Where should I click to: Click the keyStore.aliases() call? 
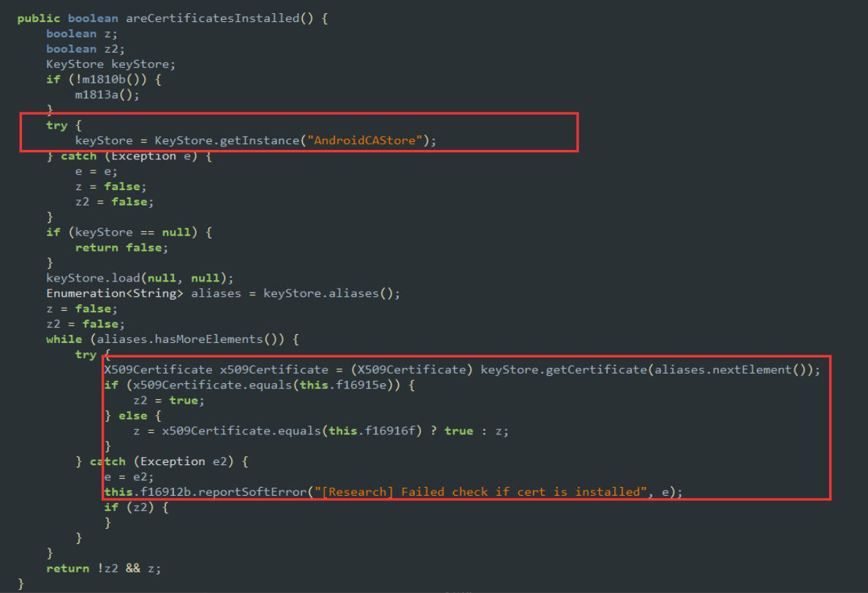[x=328, y=293]
